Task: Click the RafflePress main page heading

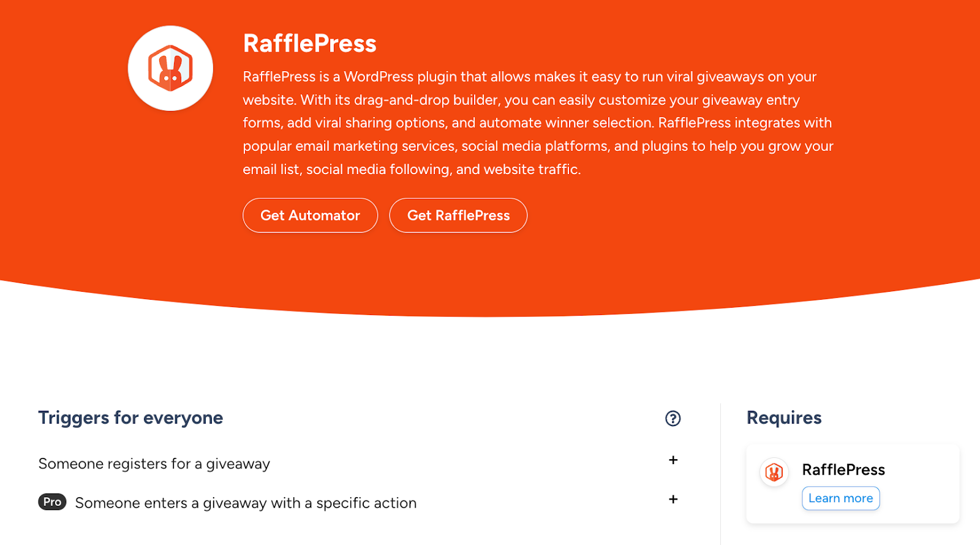Action: click(309, 44)
